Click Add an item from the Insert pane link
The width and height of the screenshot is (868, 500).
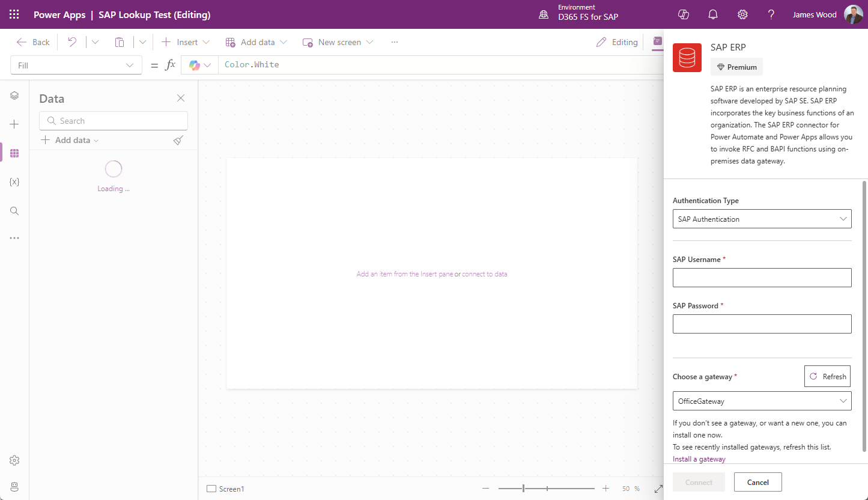point(405,274)
